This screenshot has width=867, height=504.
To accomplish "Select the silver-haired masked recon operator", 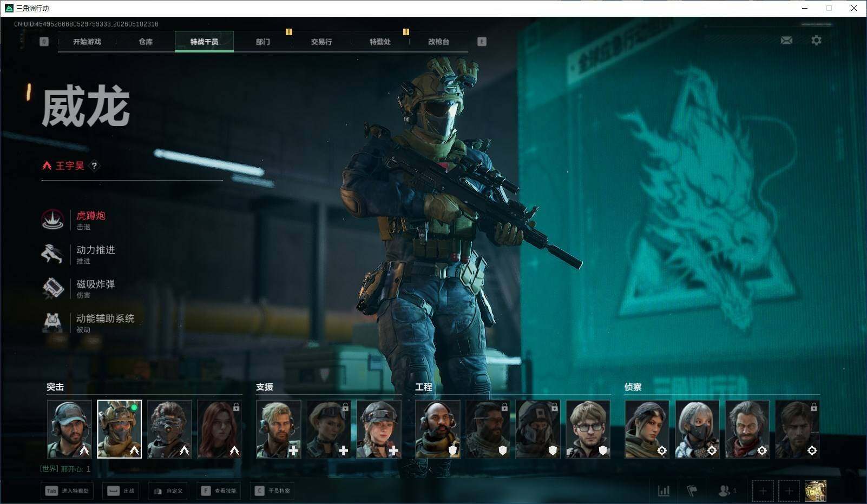I will 697,429.
